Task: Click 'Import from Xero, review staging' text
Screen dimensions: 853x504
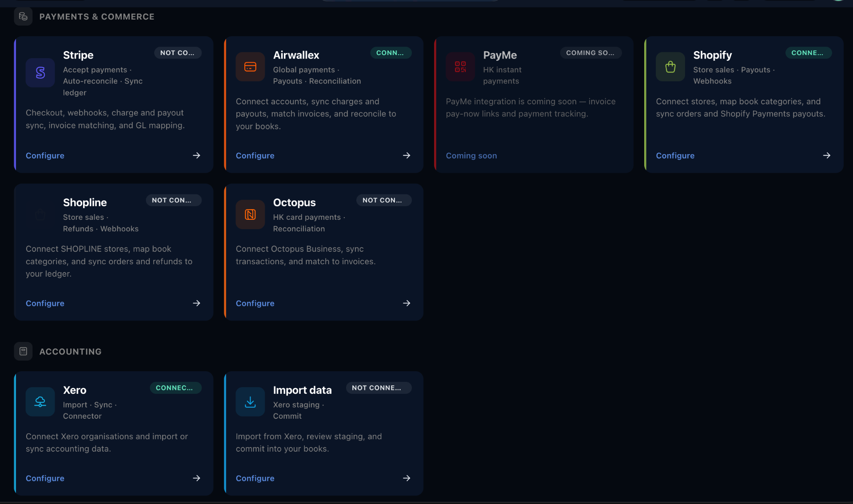Action: tap(309, 443)
